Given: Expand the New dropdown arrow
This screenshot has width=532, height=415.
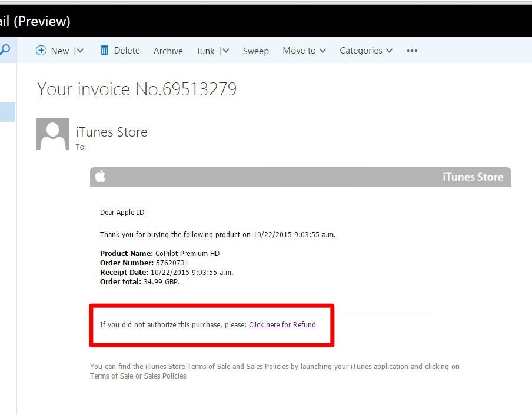Looking at the screenshot, I should (80, 51).
